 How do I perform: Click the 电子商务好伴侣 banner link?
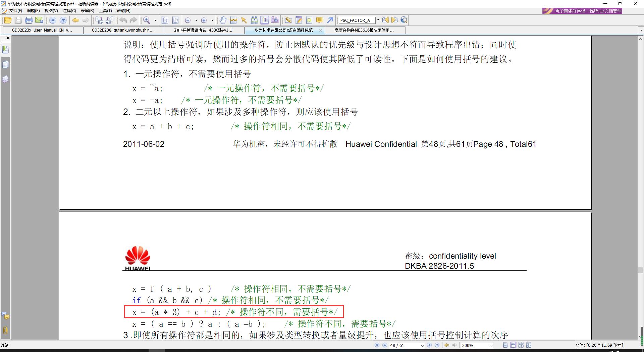(582, 11)
